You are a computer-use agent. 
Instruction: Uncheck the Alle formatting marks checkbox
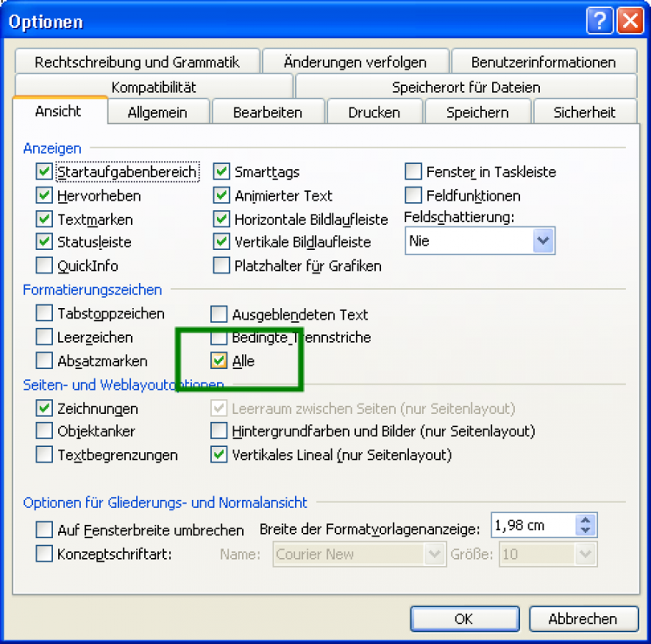point(220,361)
